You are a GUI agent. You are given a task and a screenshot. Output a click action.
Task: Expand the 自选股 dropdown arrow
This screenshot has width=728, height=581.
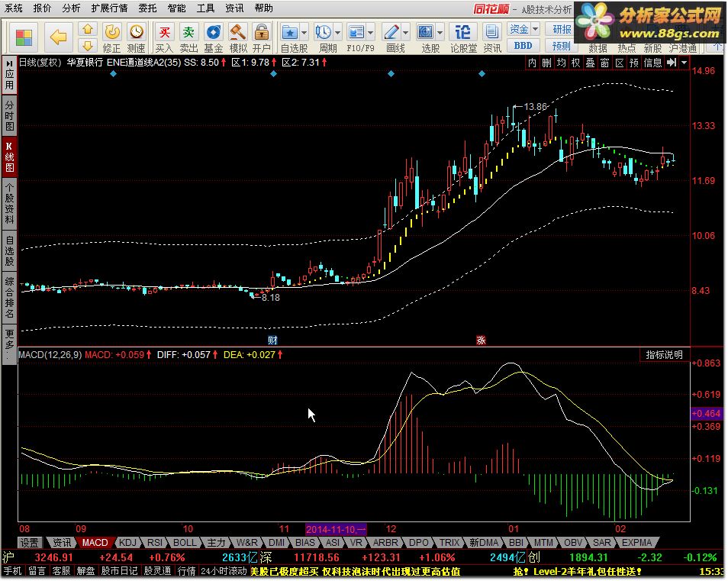coord(304,33)
